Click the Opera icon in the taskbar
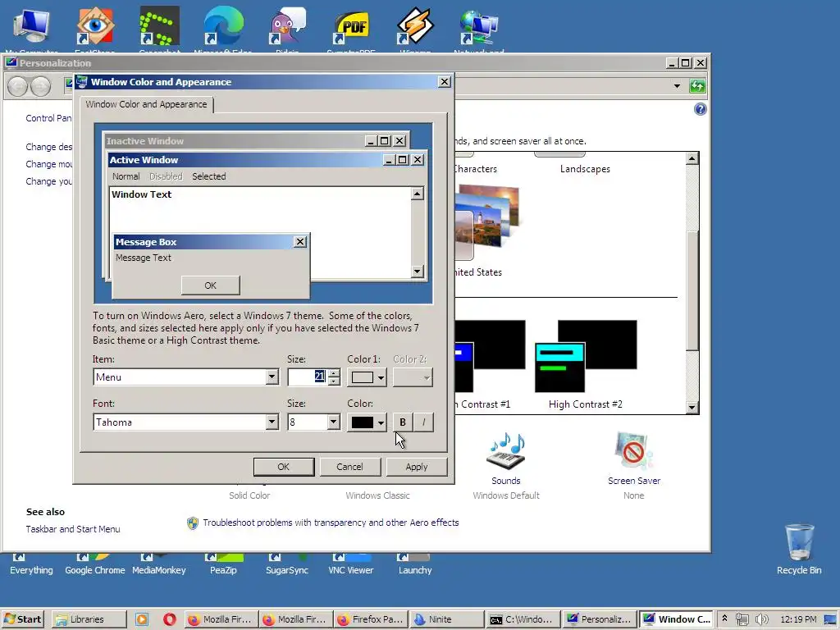840x630 pixels. 169,619
